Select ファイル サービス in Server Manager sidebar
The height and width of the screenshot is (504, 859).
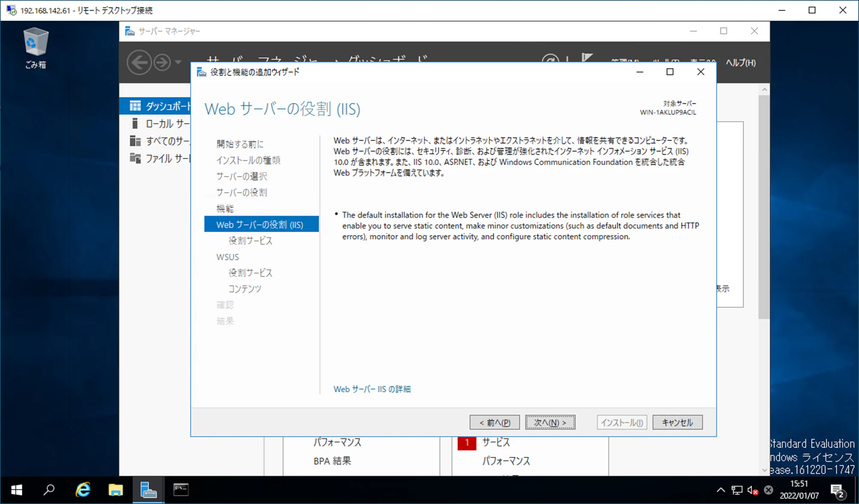click(x=155, y=159)
